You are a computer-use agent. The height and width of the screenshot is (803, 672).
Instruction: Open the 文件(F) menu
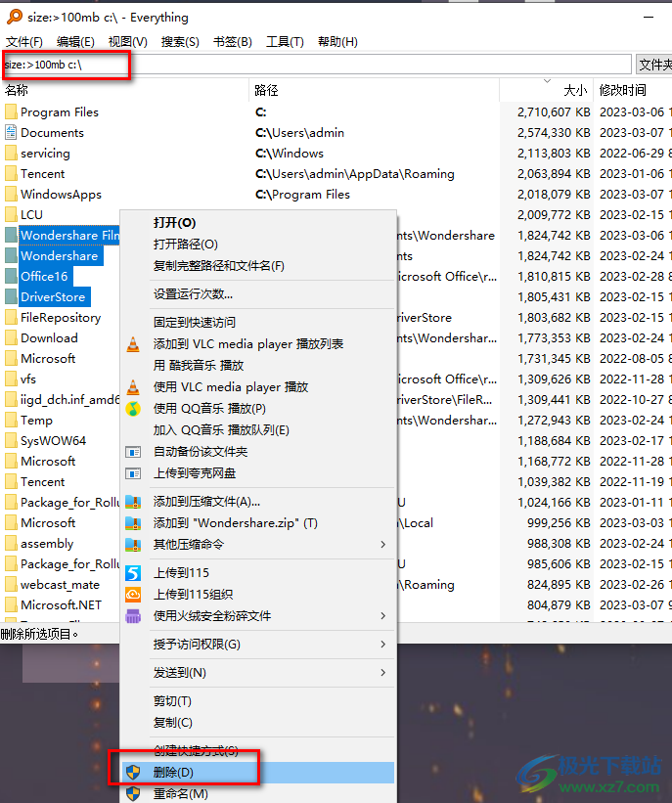click(24, 41)
